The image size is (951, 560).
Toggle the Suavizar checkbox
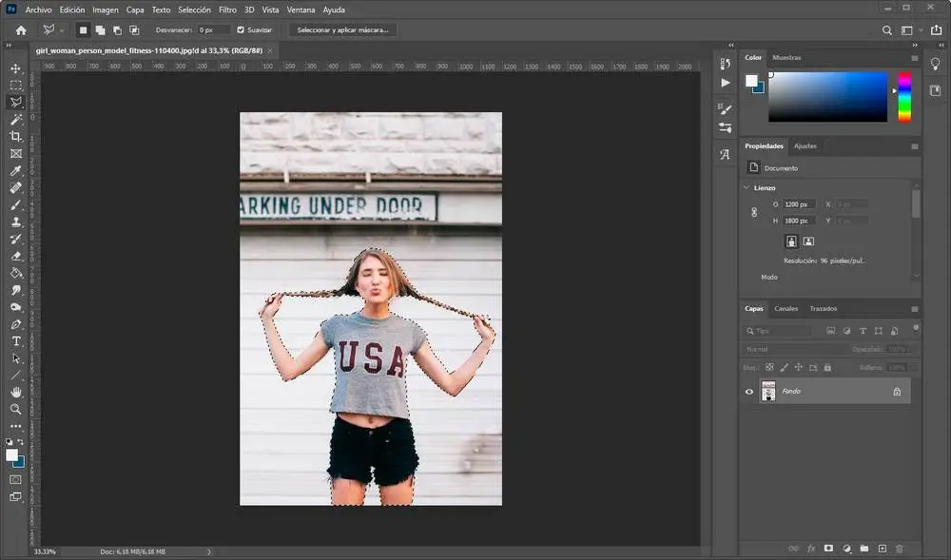click(x=241, y=30)
